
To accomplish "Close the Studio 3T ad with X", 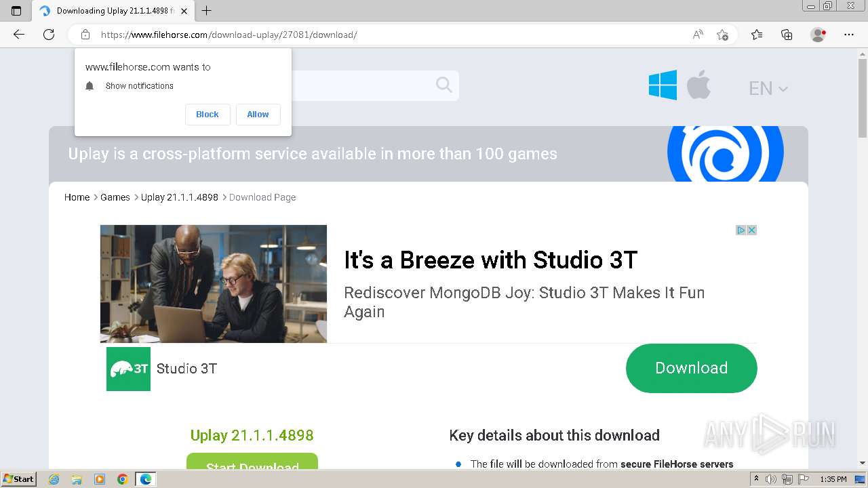I will [751, 230].
